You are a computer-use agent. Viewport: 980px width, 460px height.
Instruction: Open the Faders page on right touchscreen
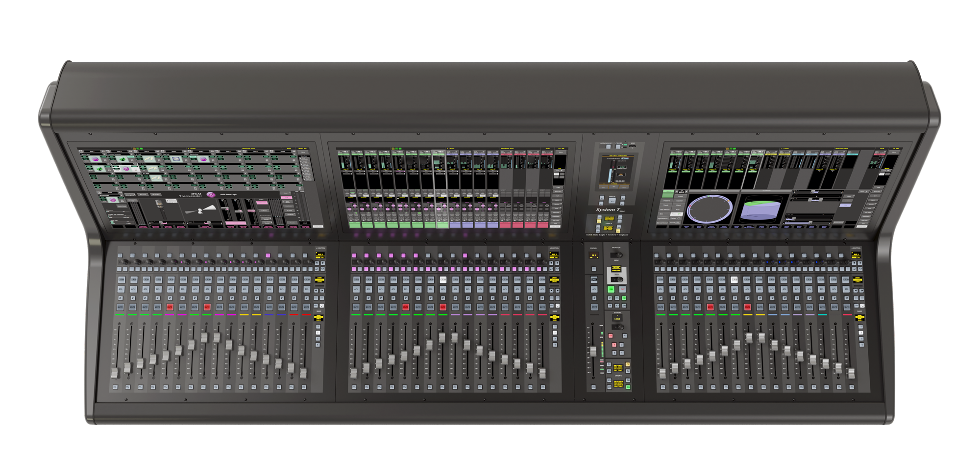(666, 201)
